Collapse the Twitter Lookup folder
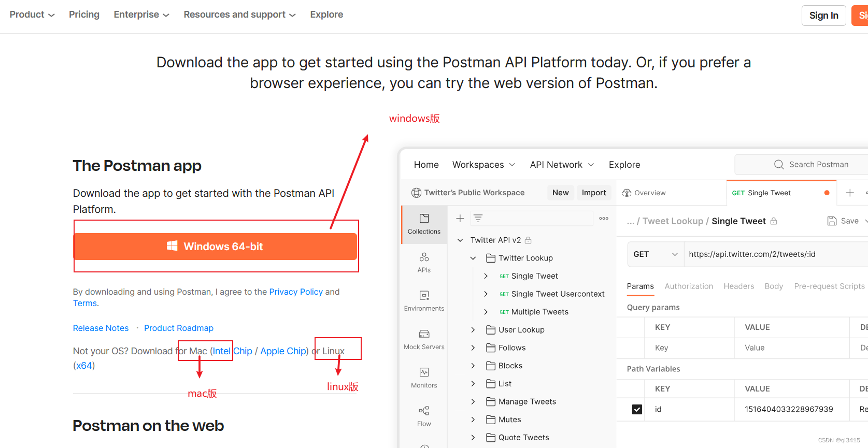 [x=473, y=258]
